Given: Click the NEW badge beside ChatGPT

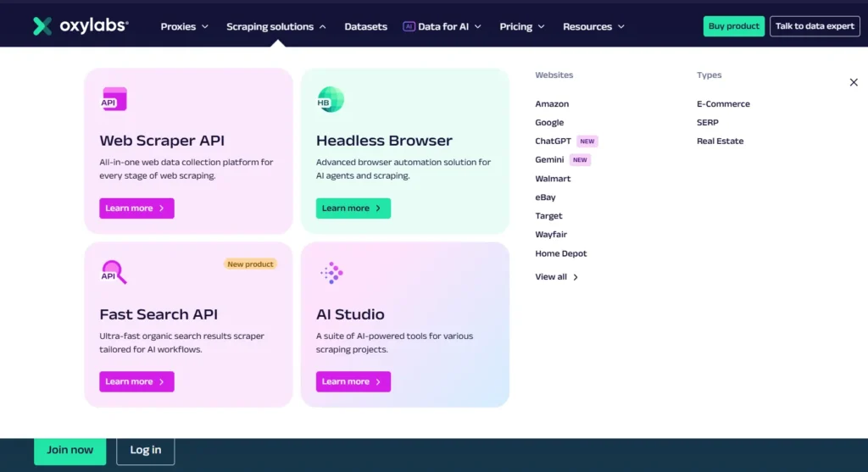Looking at the screenshot, I should point(587,142).
